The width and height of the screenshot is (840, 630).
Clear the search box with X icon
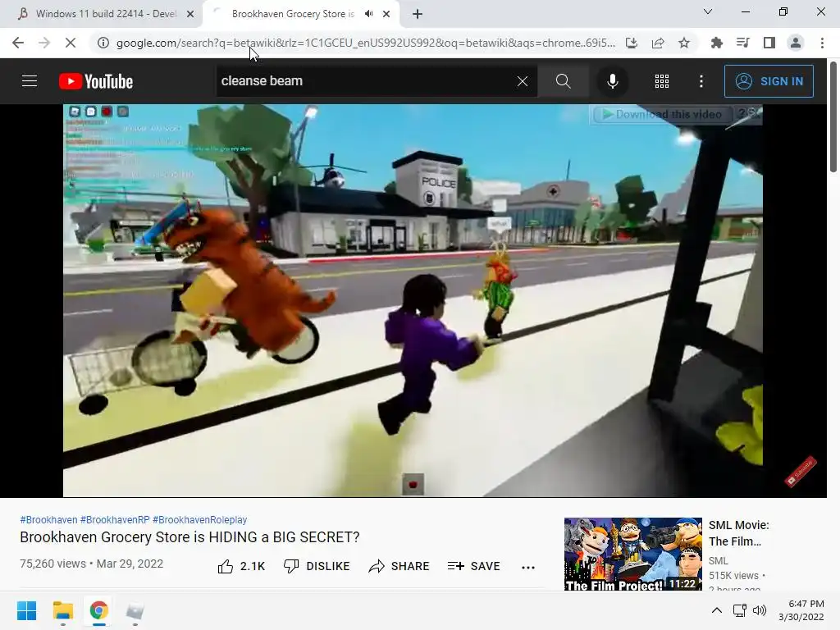tap(523, 81)
